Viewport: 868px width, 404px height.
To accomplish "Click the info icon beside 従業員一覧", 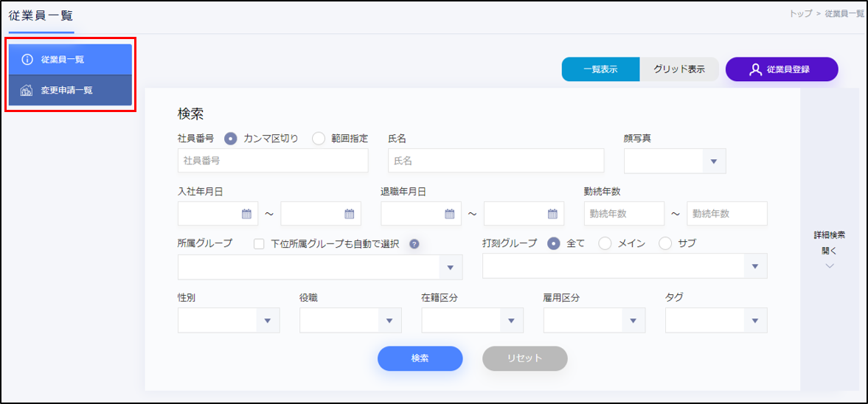I will 27,59.
